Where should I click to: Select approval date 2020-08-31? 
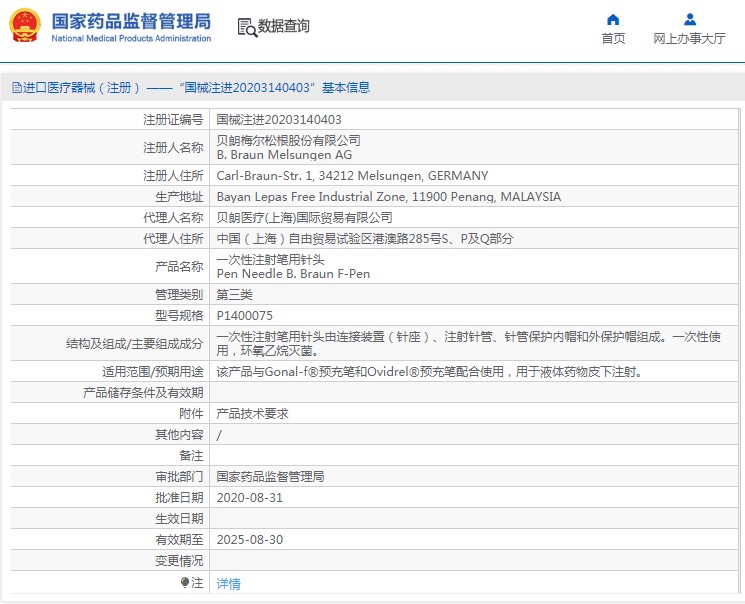pyautogui.click(x=249, y=498)
